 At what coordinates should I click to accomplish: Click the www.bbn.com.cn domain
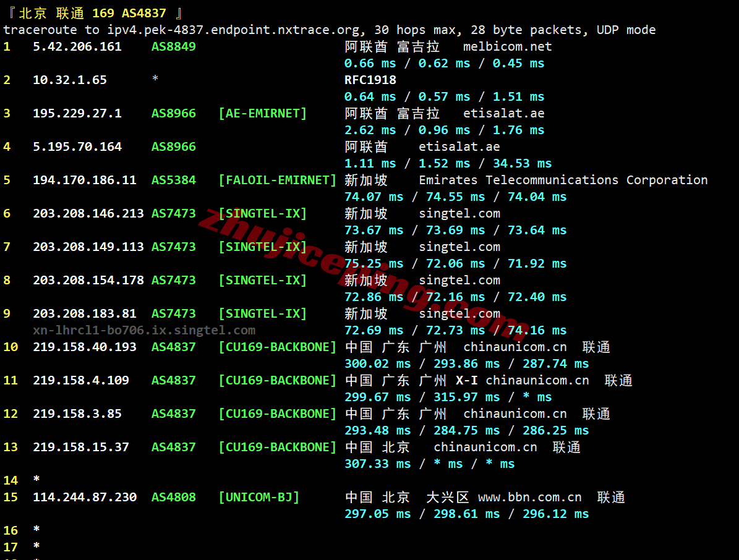coord(529,497)
